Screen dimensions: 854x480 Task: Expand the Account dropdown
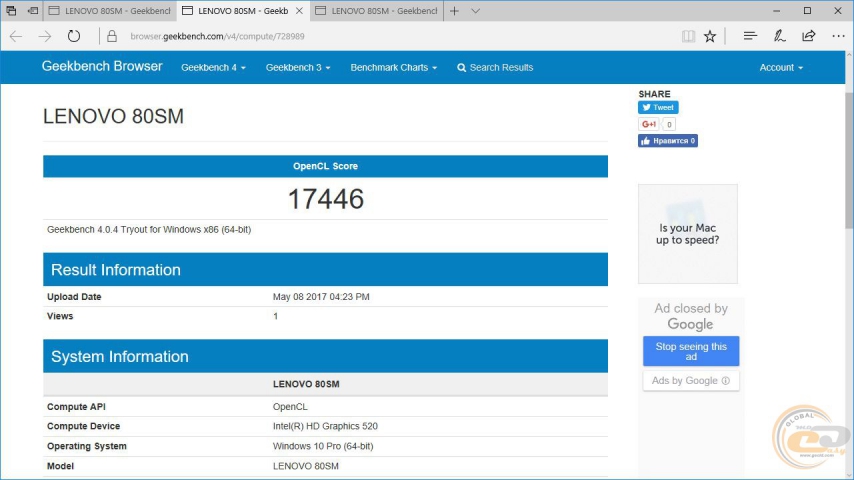coord(781,68)
